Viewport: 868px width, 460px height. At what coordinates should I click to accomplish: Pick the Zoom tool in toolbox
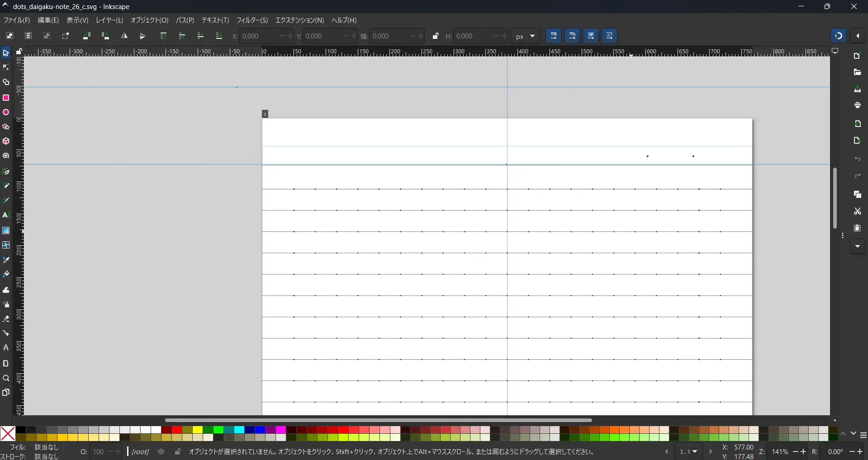click(6, 378)
